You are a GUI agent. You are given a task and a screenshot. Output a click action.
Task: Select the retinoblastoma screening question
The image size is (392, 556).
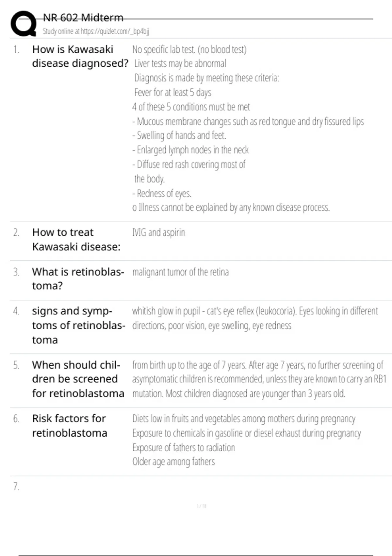point(78,379)
